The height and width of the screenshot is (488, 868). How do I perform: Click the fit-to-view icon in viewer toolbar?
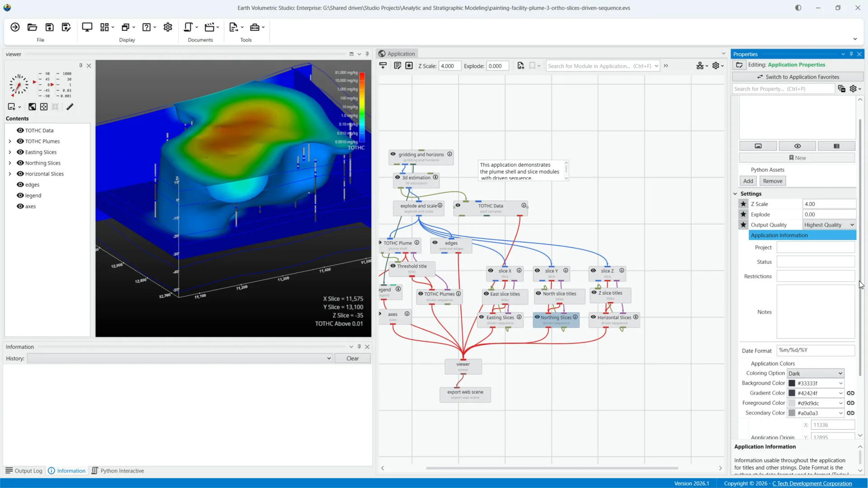click(44, 107)
